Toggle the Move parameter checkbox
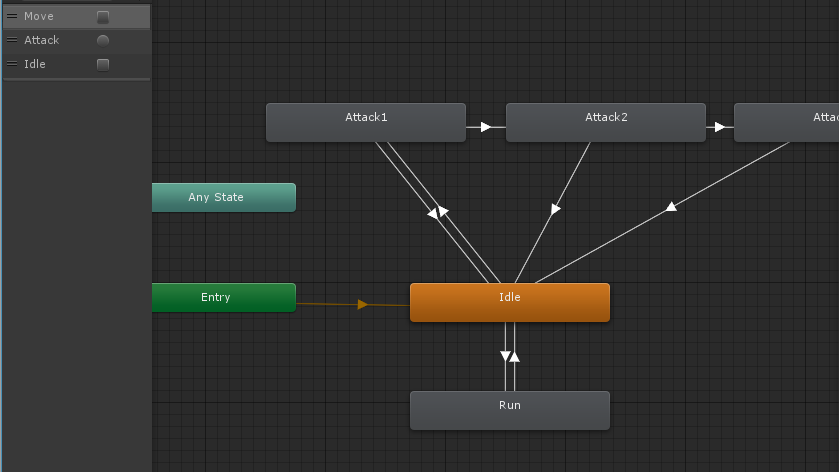This screenshot has width=839, height=472. [103, 17]
